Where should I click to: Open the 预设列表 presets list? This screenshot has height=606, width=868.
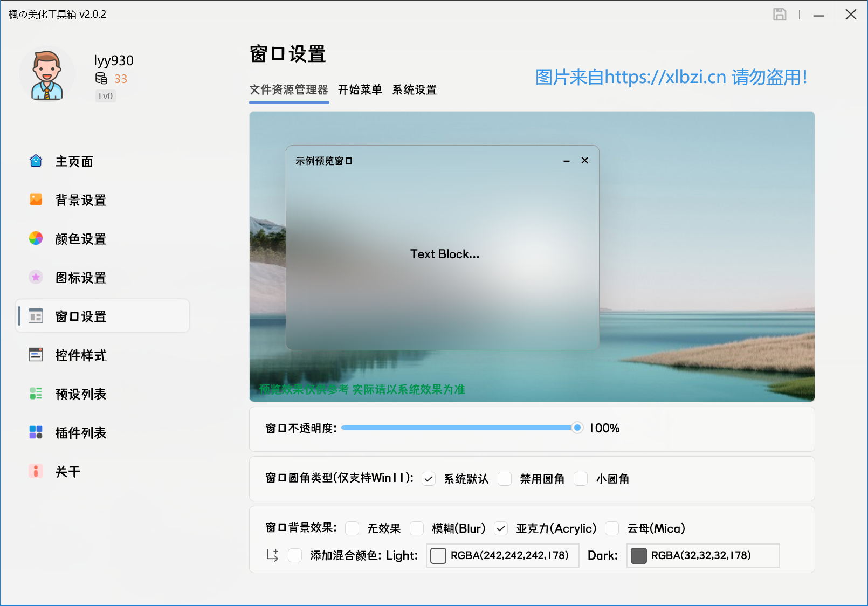[80, 394]
